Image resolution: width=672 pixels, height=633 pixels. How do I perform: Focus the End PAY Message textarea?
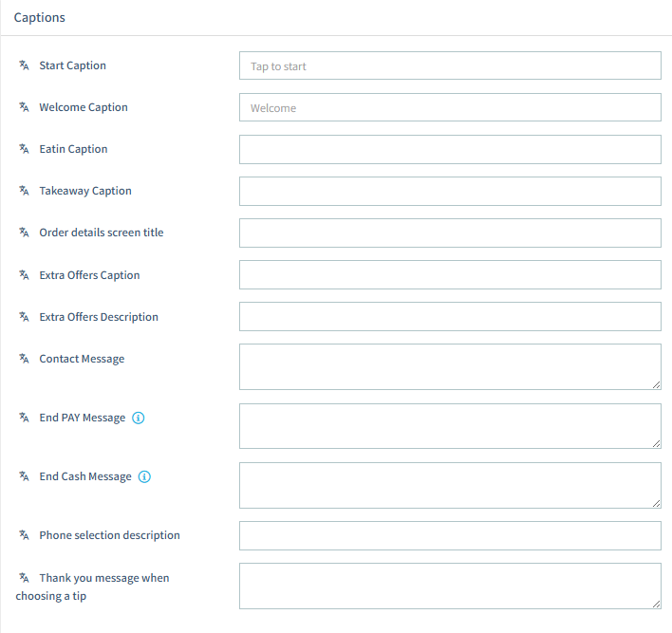tap(450, 426)
